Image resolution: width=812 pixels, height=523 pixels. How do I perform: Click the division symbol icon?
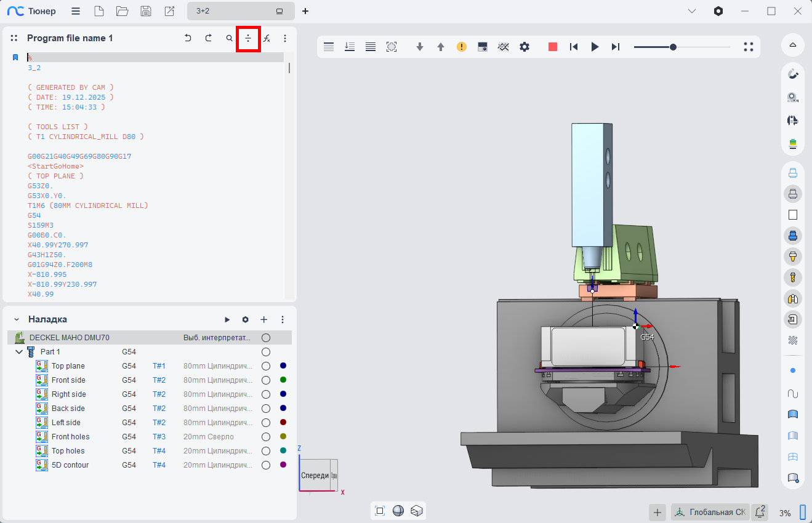(248, 38)
